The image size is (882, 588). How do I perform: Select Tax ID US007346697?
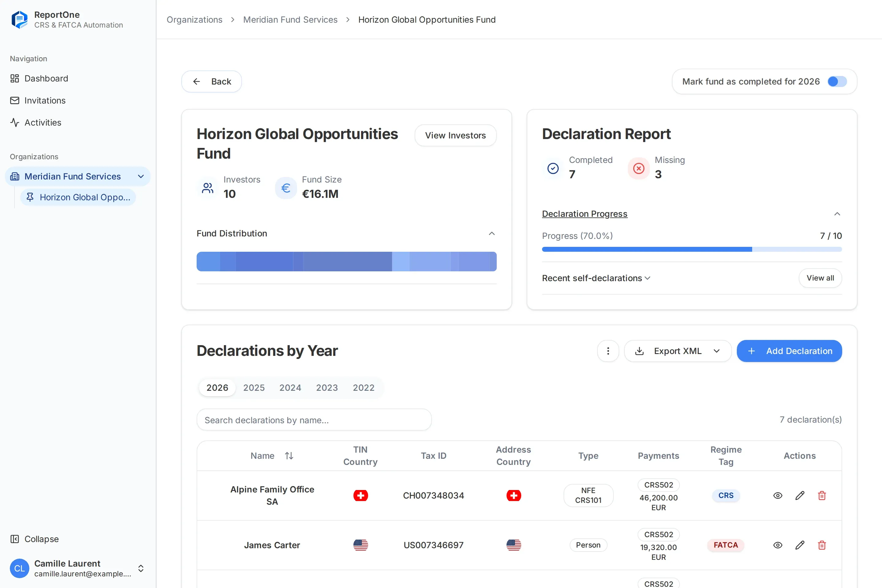tap(434, 545)
